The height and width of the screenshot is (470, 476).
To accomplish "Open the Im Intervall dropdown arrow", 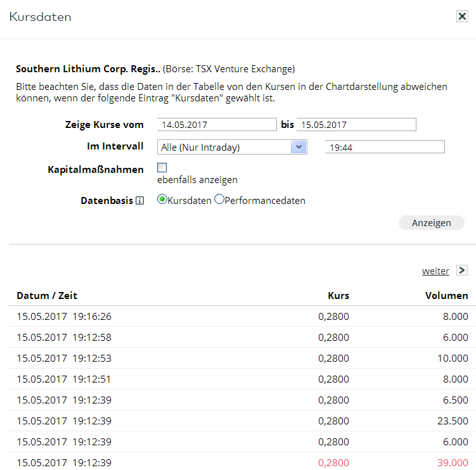I will pyautogui.click(x=298, y=147).
